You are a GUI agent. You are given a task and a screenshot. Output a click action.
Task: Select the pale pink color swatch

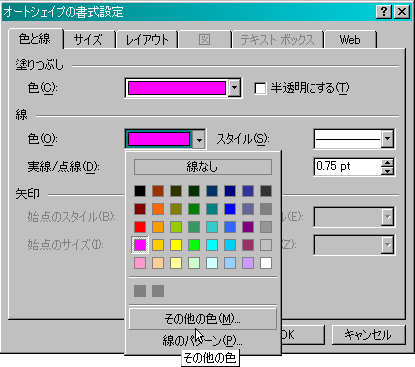pyautogui.click(x=140, y=263)
